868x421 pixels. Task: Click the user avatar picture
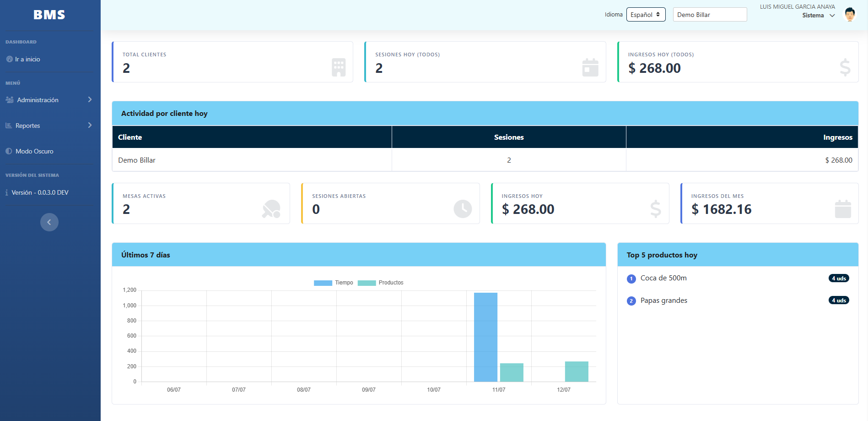(850, 15)
